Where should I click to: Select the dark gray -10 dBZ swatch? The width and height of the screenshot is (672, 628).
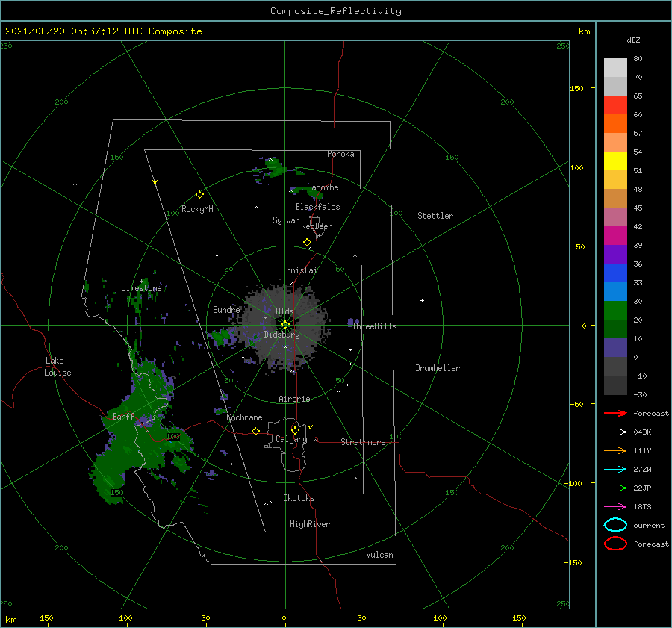click(x=615, y=385)
